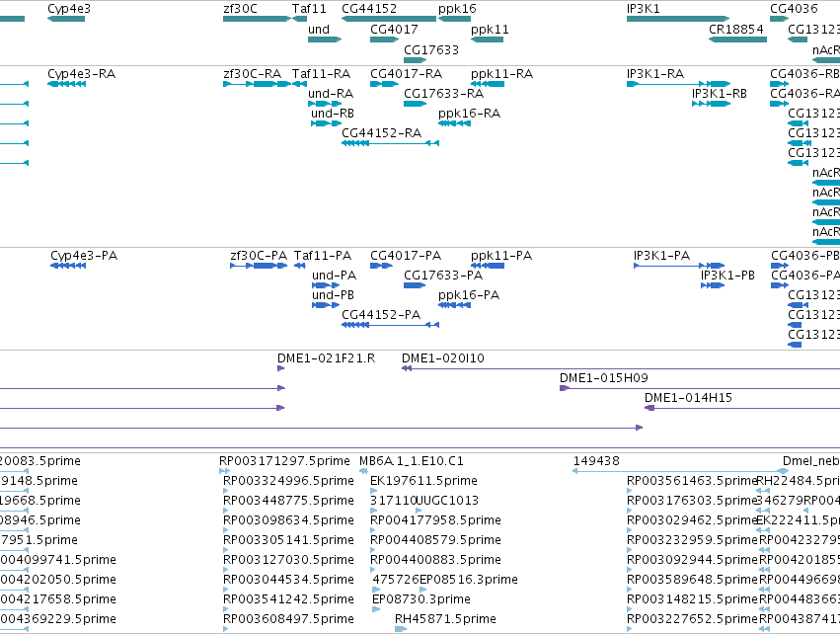Click the CG17633-PA protein feature
Image resolution: width=840 pixels, height=634 pixels.
[415, 285]
